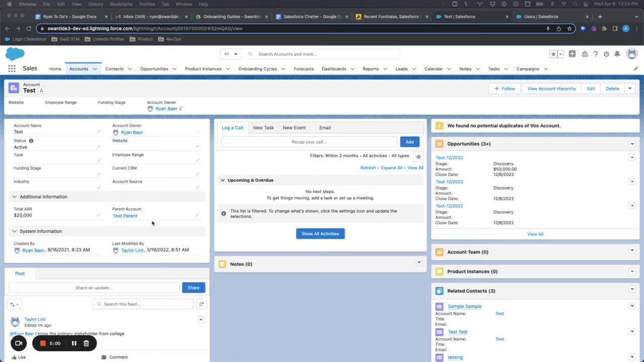Open the App Launcher grid icon
Screen dimensions: 644x362
tap(12, 69)
